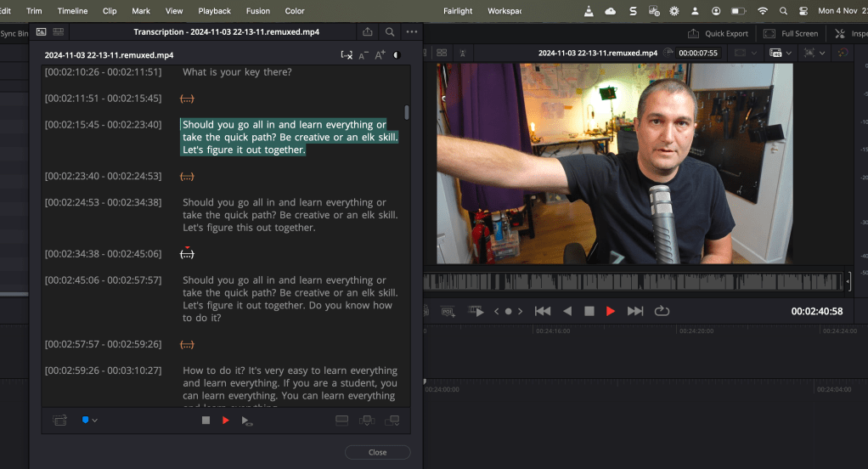The height and width of the screenshot is (469, 868).
Task: Click timestamp 00:02:24:53 - 00:02:34:38
Action: 104,202
